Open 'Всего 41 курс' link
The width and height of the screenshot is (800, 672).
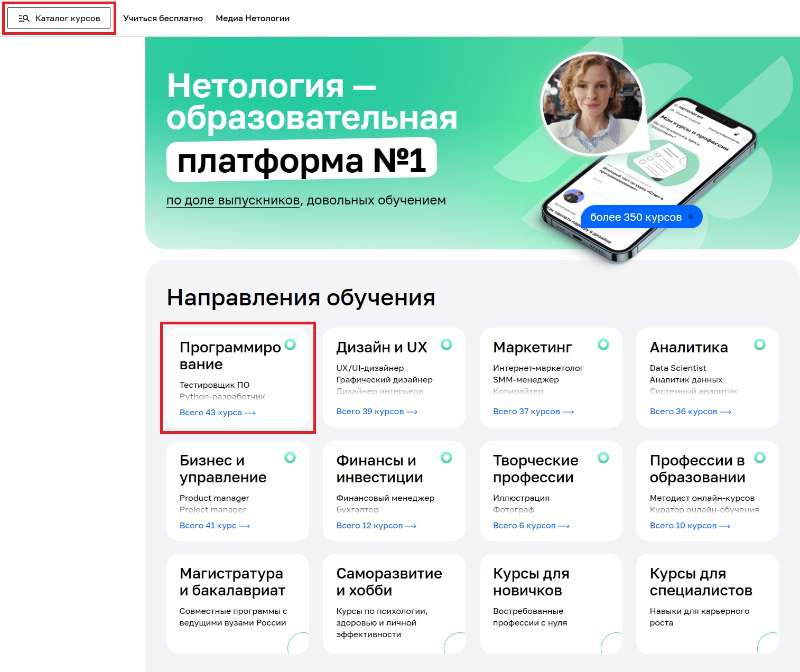(215, 526)
